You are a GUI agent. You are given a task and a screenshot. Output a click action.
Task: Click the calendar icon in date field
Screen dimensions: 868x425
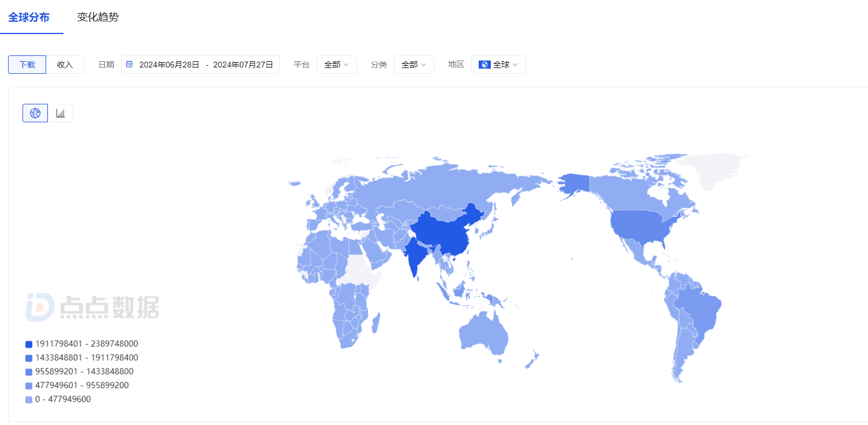point(129,65)
